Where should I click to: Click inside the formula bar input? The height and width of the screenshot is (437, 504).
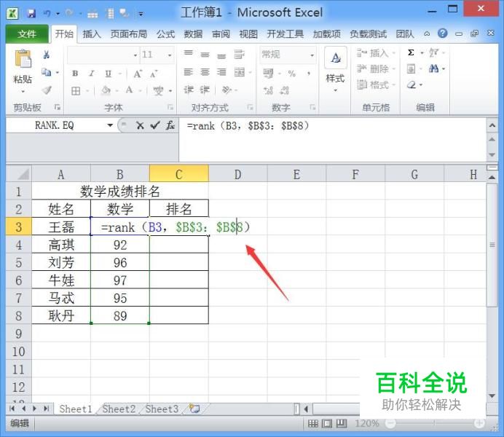(331, 140)
